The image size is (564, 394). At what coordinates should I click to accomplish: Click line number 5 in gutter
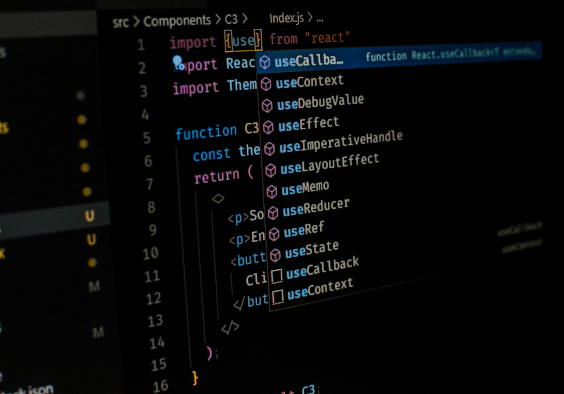click(x=146, y=138)
